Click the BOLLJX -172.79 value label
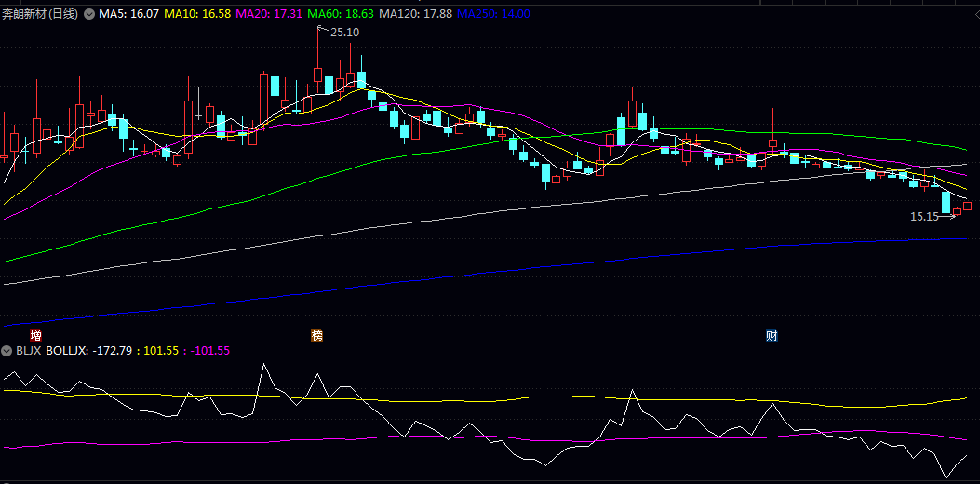Image resolution: width=980 pixels, height=484 pixels. tap(93, 351)
